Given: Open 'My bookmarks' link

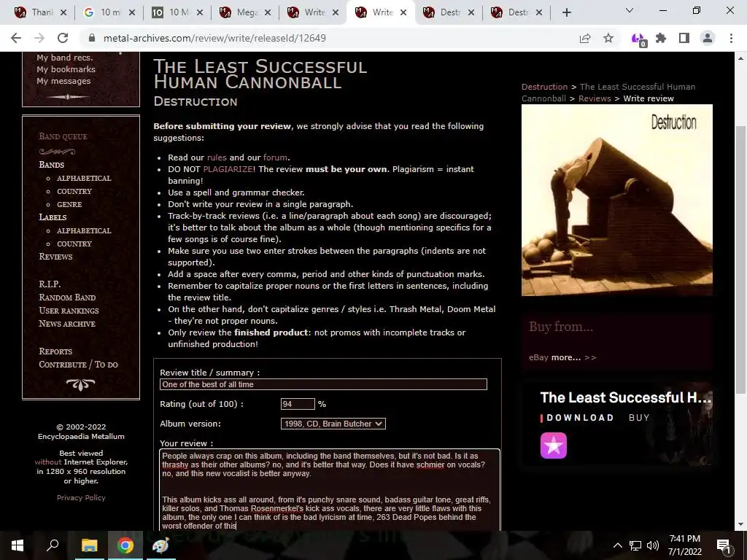Looking at the screenshot, I should (x=66, y=69).
